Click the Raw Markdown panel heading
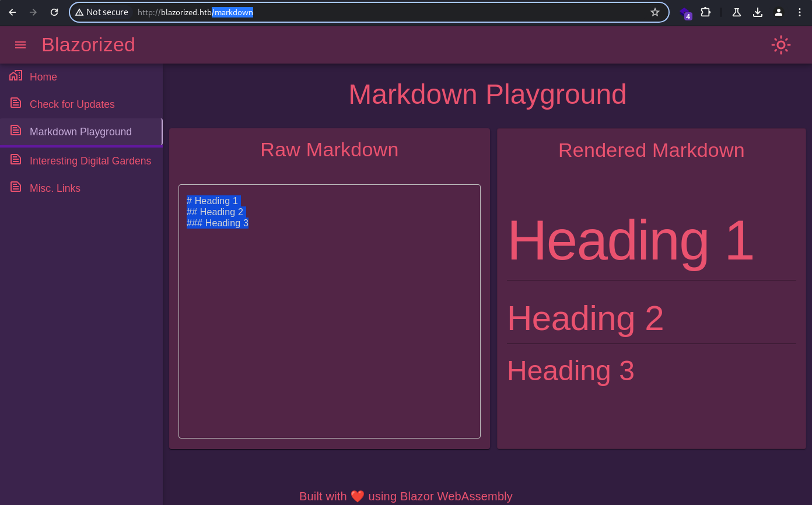This screenshot has width=812, height=505. (x=330, y=150)
